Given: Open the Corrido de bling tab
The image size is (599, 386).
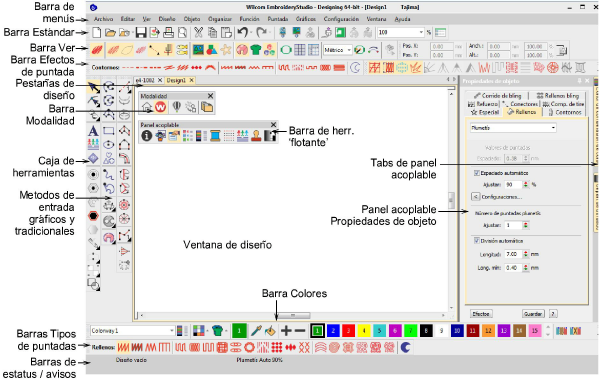Looking at the screenshot, I should 497,96.
